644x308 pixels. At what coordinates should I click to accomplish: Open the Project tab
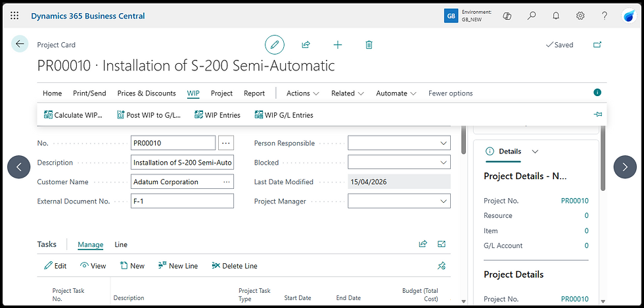click(x=222, y=93)
